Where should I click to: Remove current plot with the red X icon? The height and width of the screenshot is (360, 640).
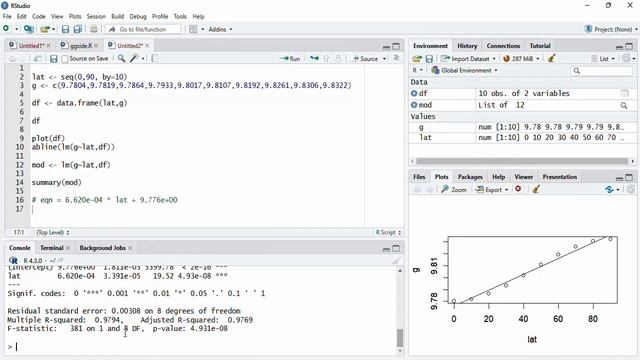[518, 189]
